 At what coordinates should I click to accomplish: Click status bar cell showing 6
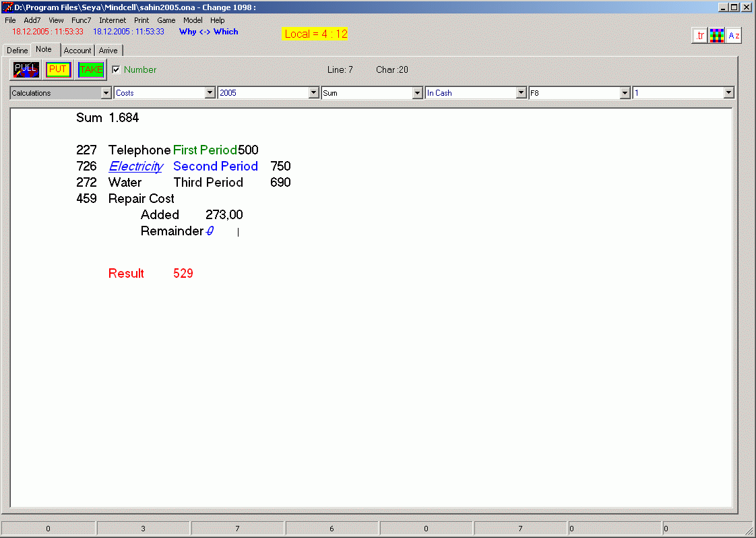click(332, 529)
